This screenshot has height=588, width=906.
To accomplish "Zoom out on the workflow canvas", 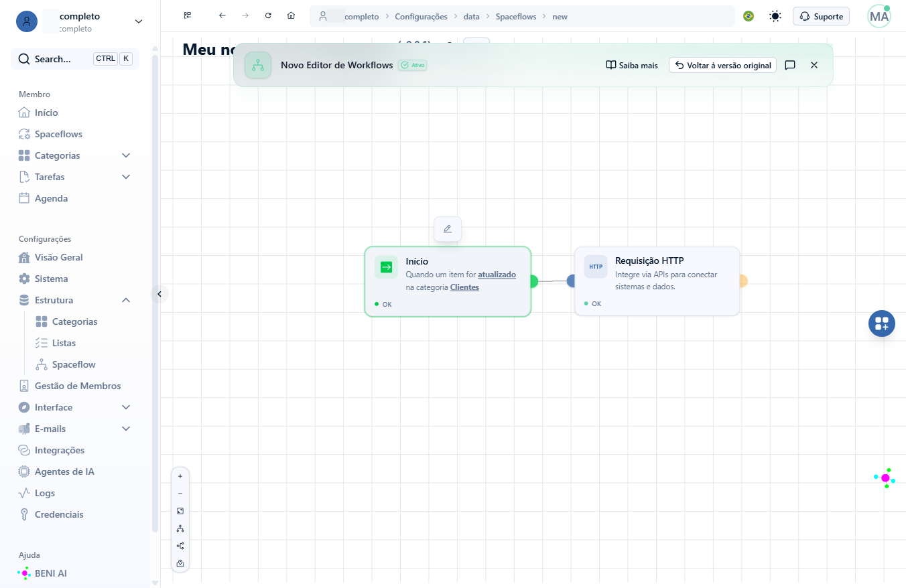I will 180,494.
